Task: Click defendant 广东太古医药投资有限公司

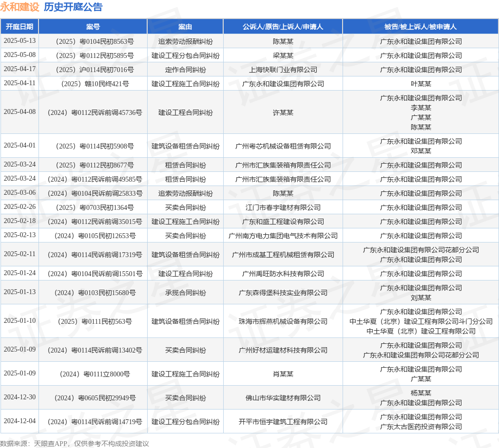Action: (x=421, y=427)
